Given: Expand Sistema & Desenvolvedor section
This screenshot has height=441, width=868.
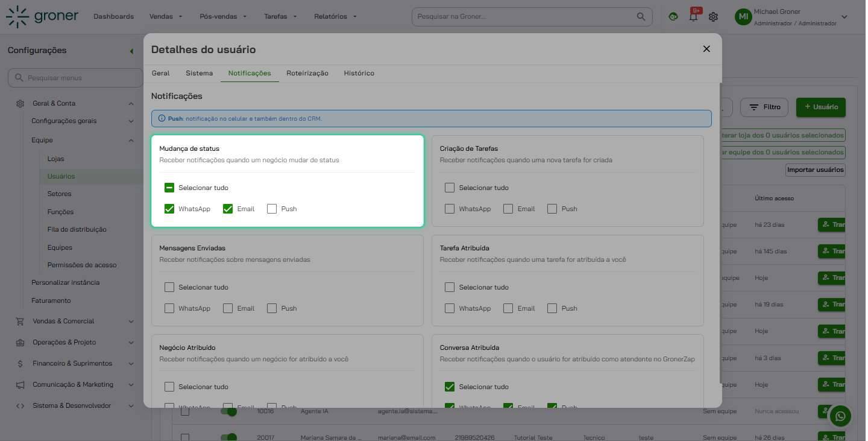Looking at the screenshot, I should click(131, 406).
